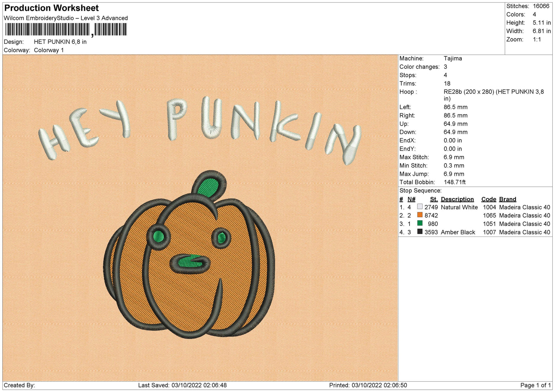
Task: Click the Total Bobbin value 148.71ft
Action: (455, 182)
